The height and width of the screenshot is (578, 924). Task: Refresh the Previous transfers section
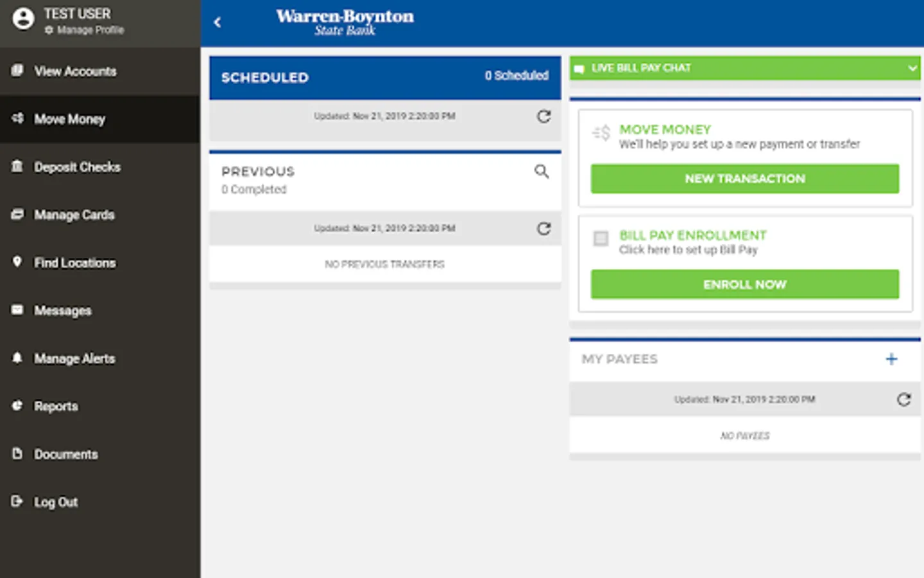pos(543,229)
